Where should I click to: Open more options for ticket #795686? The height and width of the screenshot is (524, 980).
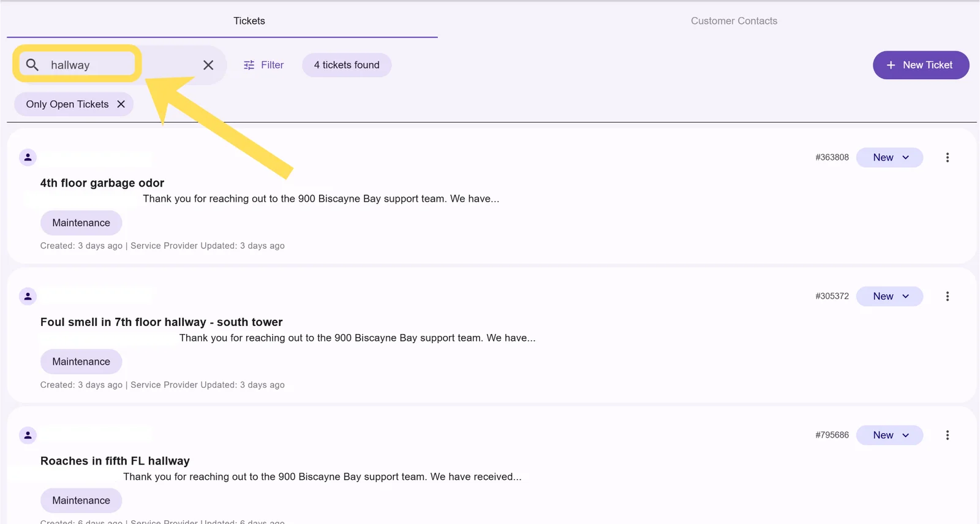pos(948,435)
